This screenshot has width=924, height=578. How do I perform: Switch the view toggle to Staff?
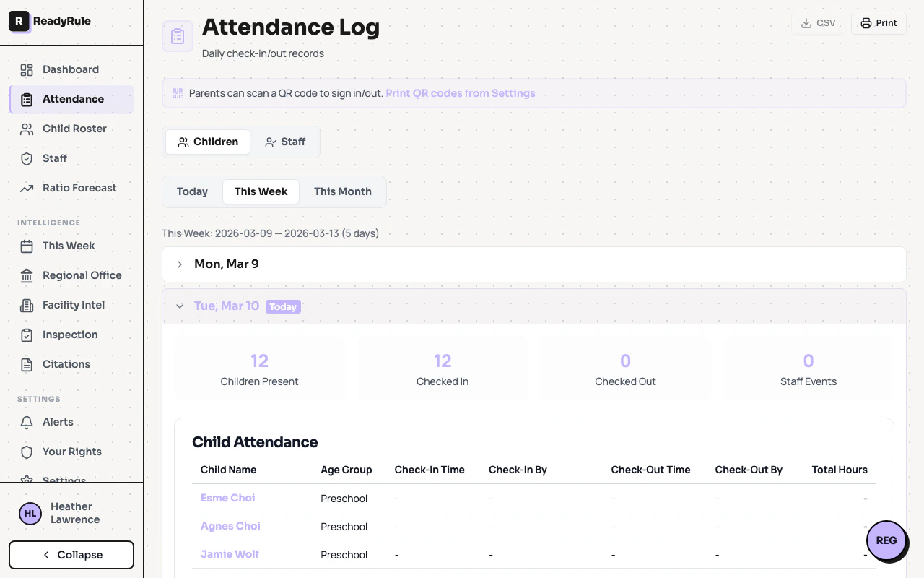pos(285,142)
